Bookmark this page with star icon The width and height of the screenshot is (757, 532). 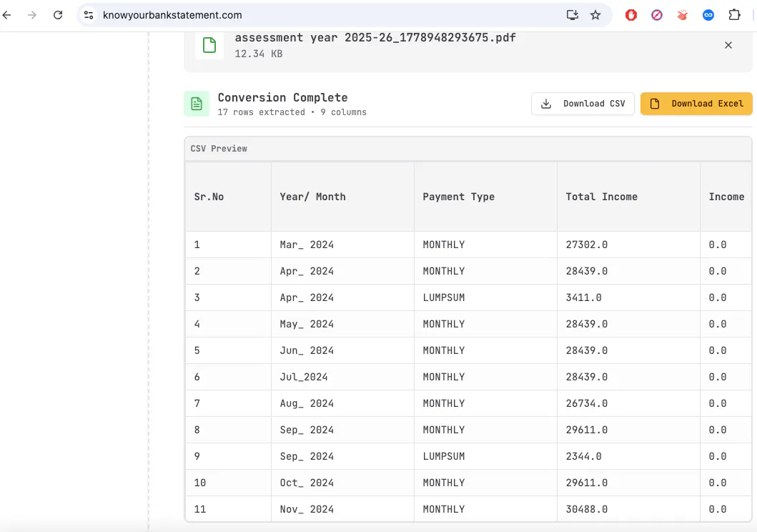pyautogui.click(x=595, y=15)
